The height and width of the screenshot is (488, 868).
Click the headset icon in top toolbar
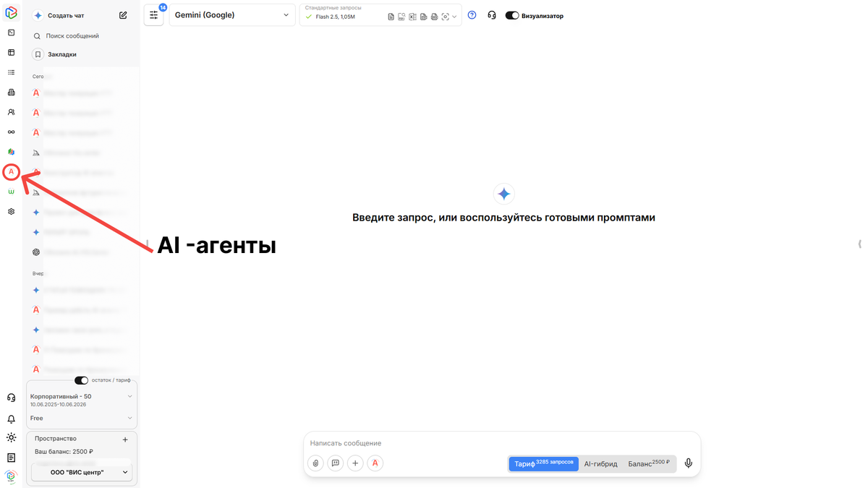click(492, 15)
